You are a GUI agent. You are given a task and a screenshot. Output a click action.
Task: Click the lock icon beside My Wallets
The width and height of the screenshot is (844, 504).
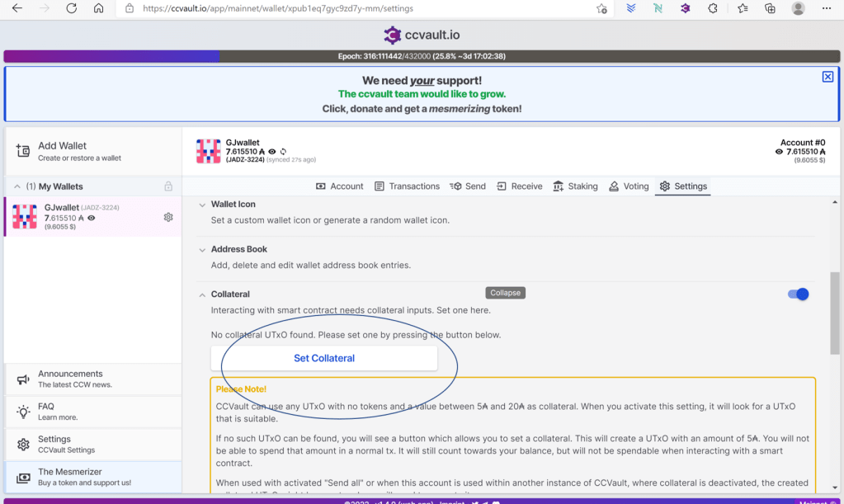tap(168, 186)
